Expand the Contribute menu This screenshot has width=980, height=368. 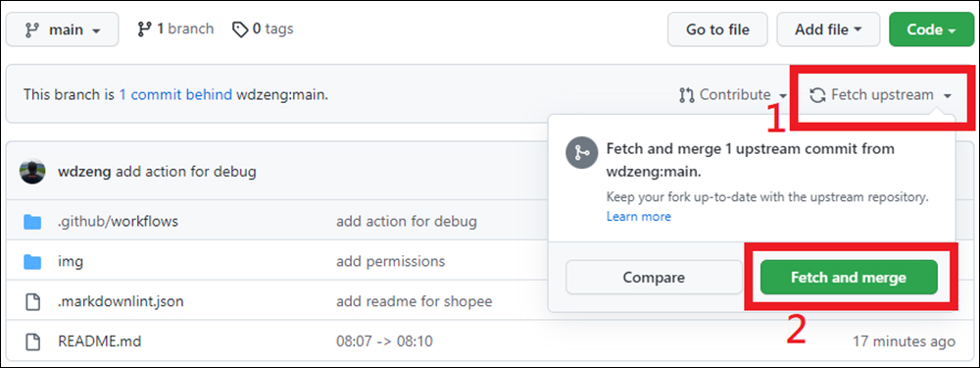(732, 95)
